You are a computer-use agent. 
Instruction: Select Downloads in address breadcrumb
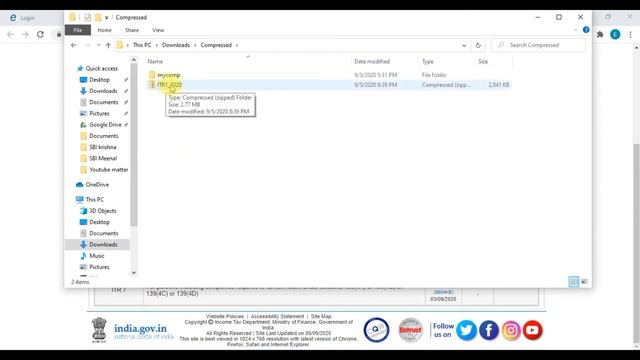(176, 45)
